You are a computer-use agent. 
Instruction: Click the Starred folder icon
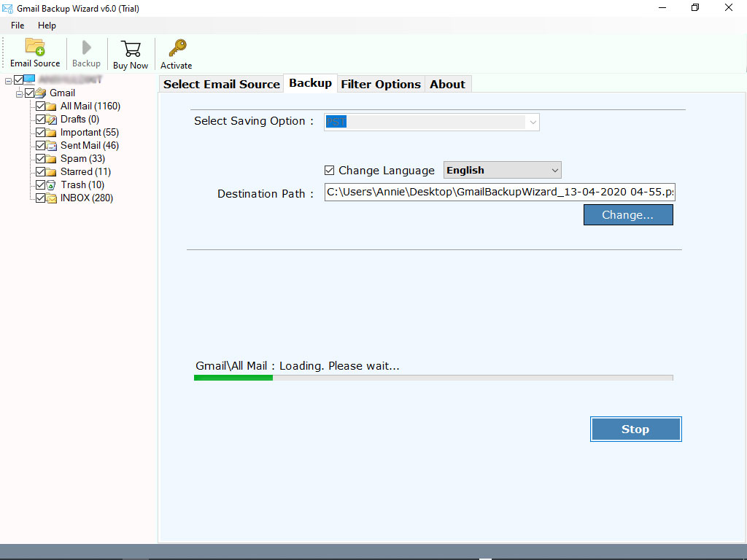[x=52, y=172]
